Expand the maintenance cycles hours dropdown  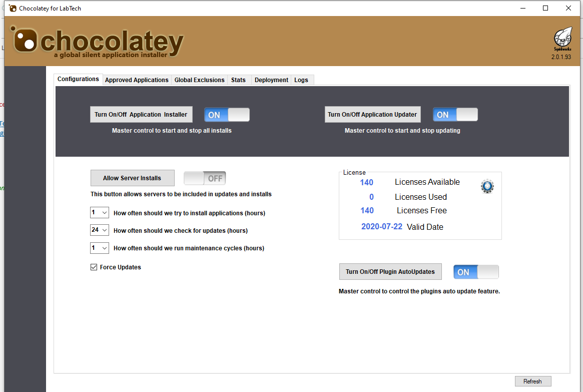pyautogui.click(x=100, y=248)
